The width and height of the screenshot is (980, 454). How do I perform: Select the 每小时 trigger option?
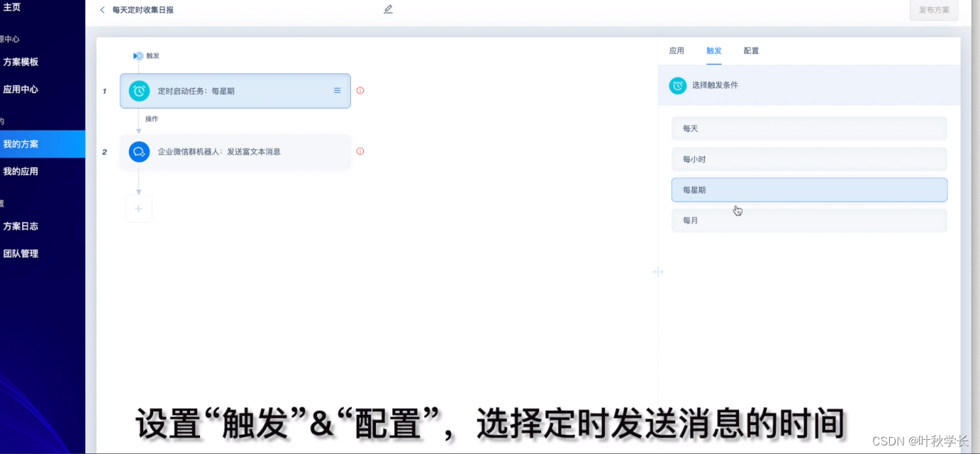point(809,159)
